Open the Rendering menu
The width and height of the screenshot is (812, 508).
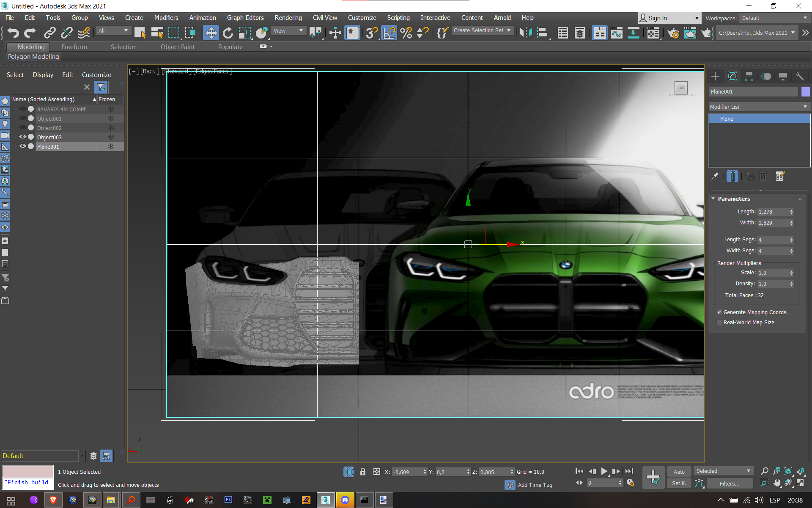pyautogui.click(x=288, y=18)
